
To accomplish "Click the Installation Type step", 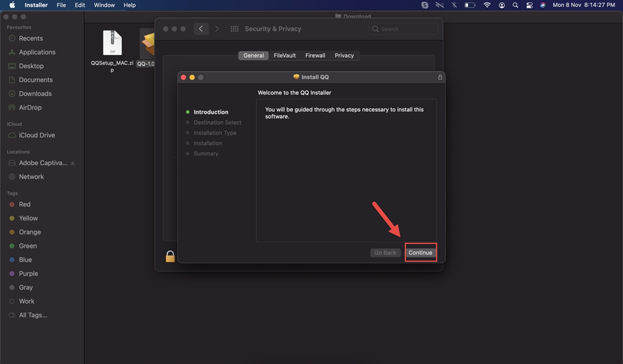I will click(215, 133).
